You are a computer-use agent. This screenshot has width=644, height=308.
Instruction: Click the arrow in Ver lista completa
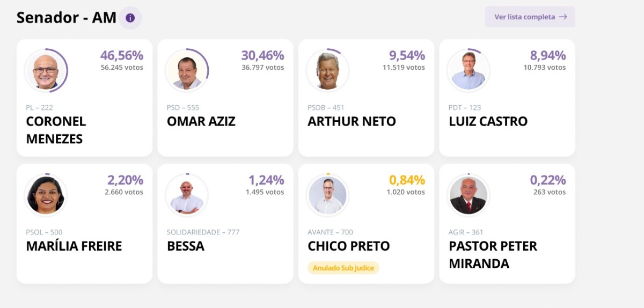point(562,17)
